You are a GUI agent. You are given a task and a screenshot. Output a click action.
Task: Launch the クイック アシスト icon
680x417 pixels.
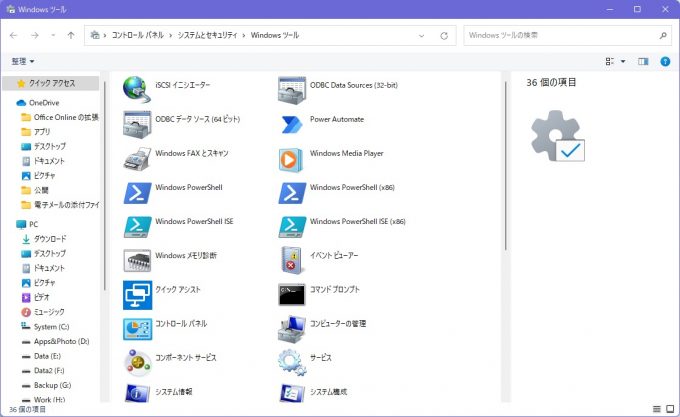(137, 295)
